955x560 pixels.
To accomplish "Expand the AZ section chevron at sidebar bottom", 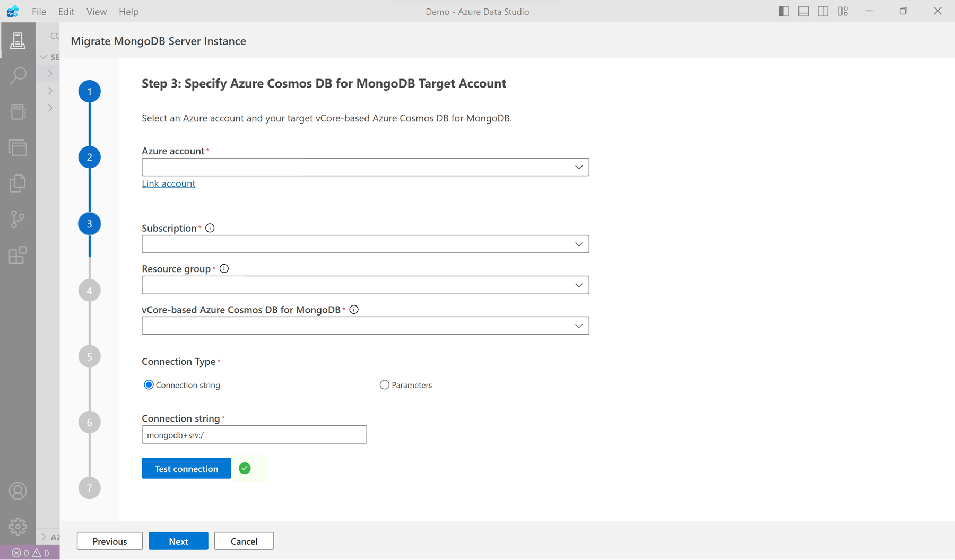I will click(x=44, y=537).
